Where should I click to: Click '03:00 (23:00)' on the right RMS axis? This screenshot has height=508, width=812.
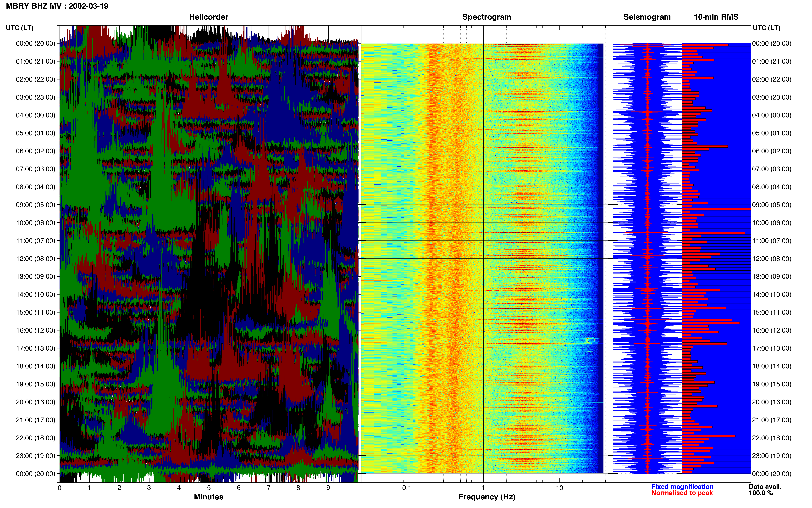click(772, 97)
